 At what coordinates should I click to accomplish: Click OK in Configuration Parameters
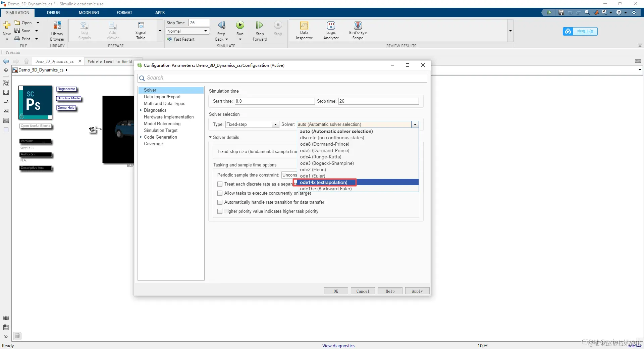[x=336, y=291]
